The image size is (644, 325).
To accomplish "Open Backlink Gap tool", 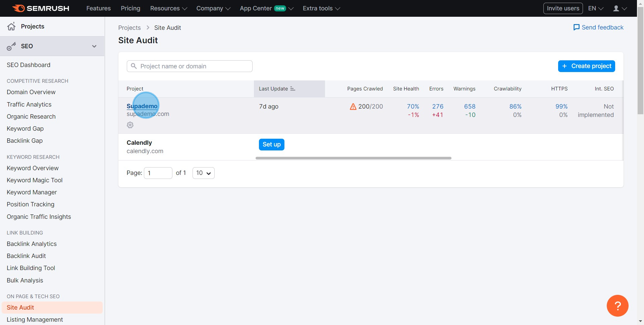I will 25,141.
